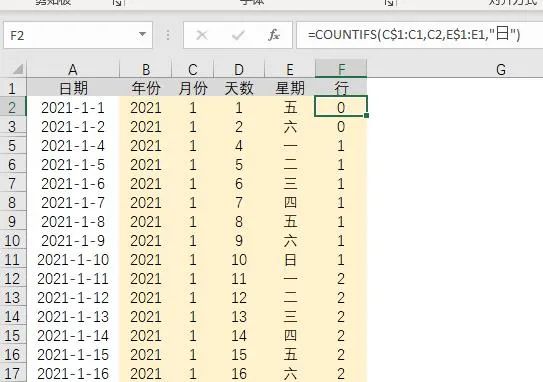Click date cell 2021-1-4
Viewport: 543px width, 382px height.
pyautogui.click(x=73, y=146)
